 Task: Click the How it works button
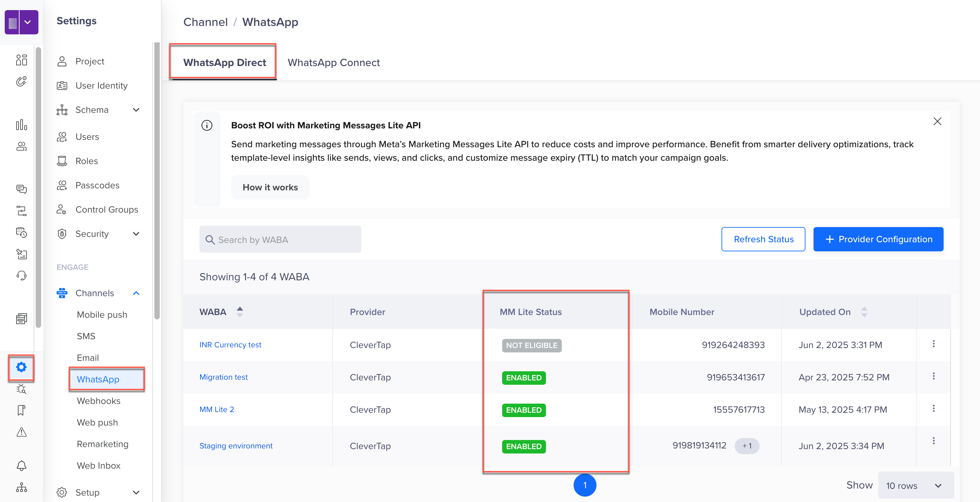(x=270, y=187)
